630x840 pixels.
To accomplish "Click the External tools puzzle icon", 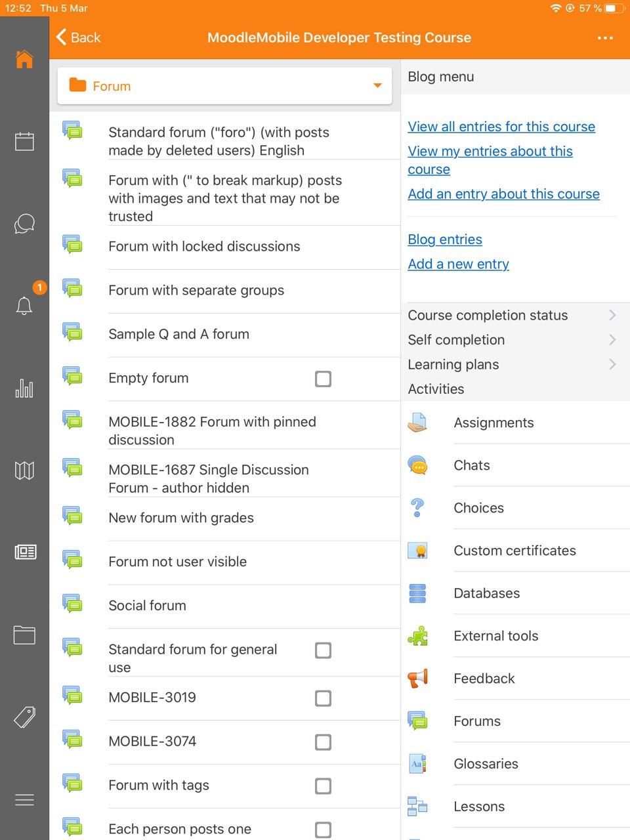I will 417,636.
